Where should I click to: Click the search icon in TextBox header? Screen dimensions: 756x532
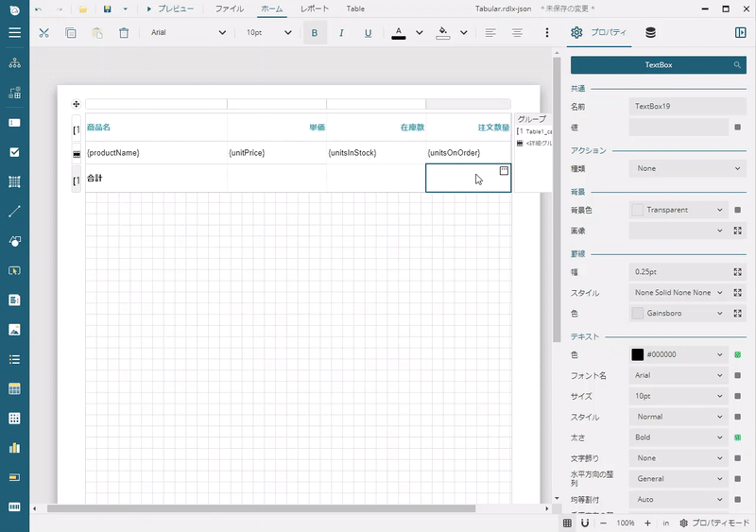[738, 65]
